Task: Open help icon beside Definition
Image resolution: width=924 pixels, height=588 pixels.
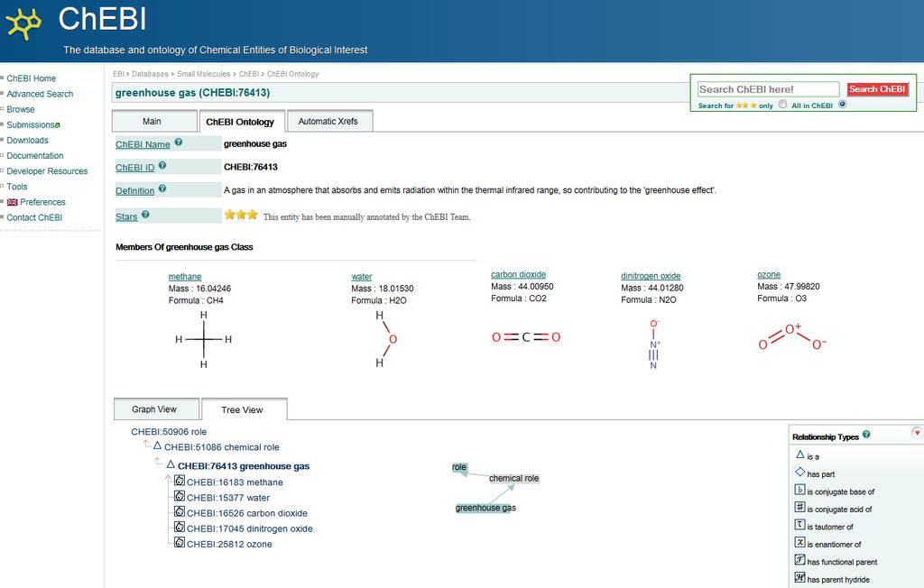Action: click(x=162, y=189)
